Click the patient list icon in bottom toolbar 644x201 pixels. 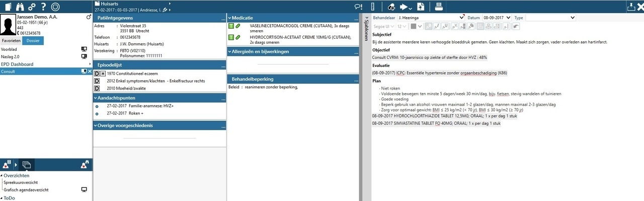point(7,165)
